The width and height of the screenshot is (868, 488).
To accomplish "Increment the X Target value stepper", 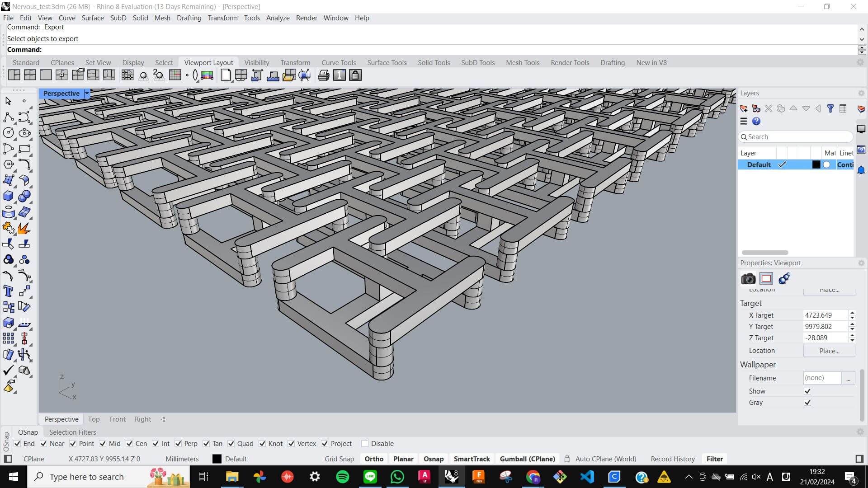I will click(852, 313).
